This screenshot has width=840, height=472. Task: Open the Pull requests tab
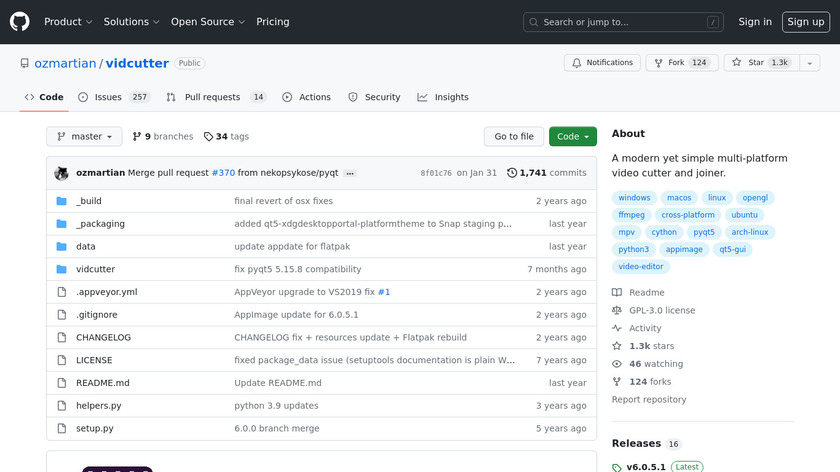(x=216, y=97)
